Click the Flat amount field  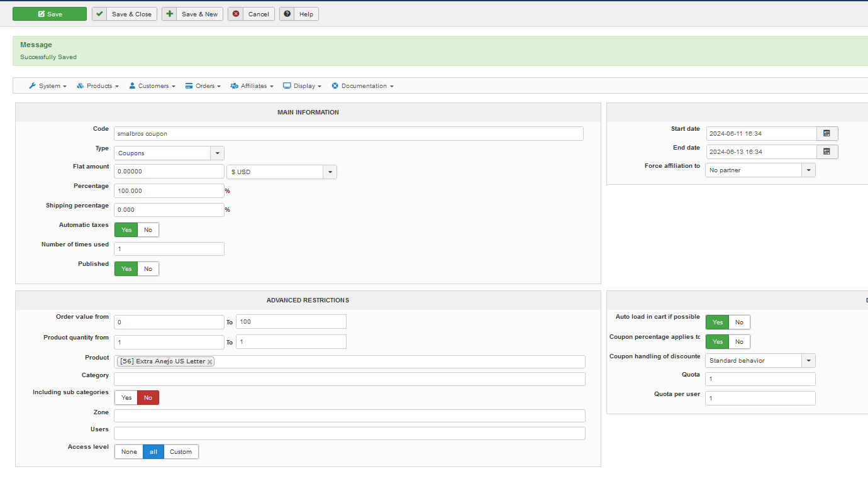tap(169, 171)
